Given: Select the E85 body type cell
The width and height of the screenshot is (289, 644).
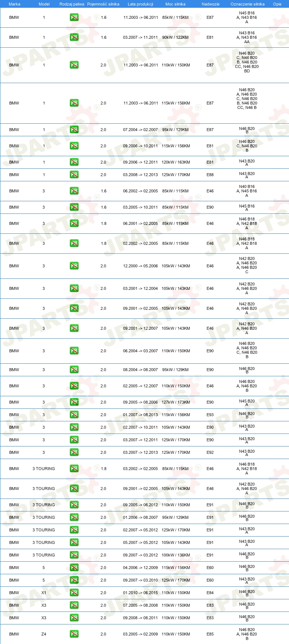Looking at the screenshot, I should [210, 634].
